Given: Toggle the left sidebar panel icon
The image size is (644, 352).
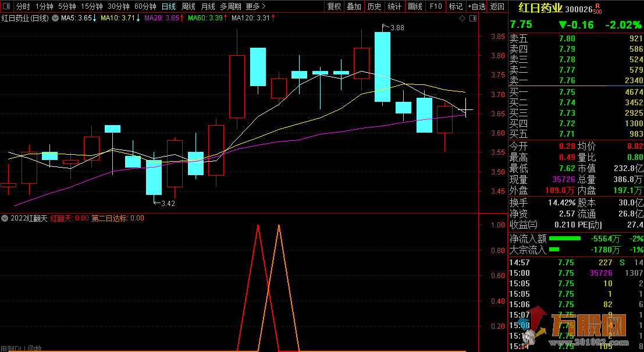Looking at the screenshot, I should 6,6.
